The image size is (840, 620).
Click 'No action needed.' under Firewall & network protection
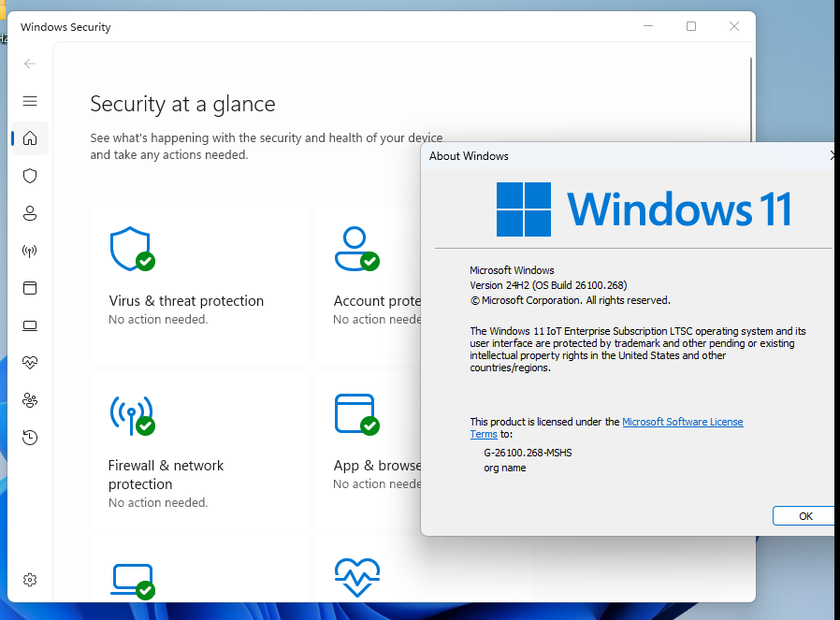[158, 503]
